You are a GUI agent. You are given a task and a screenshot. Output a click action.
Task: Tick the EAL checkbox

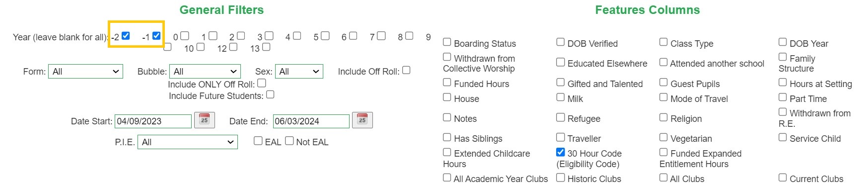click(x=258, y=141)
